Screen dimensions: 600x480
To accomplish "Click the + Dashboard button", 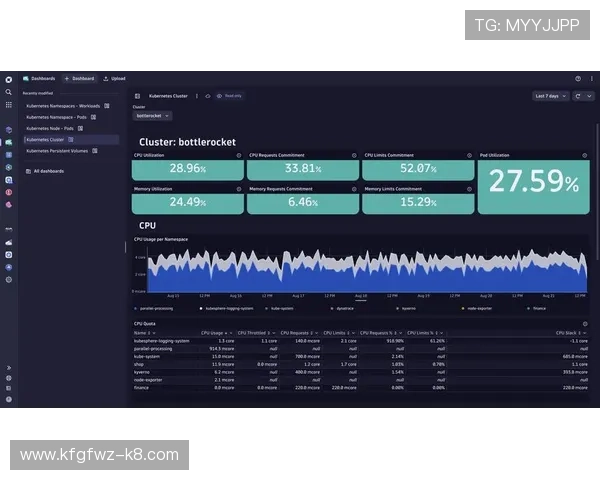I will [80, 78].
